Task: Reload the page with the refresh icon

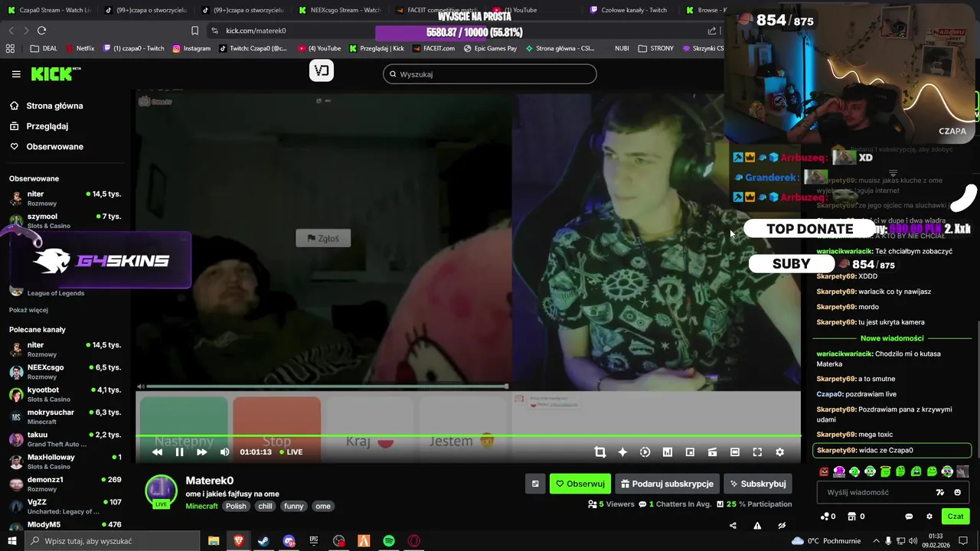Action: [41, 31]
